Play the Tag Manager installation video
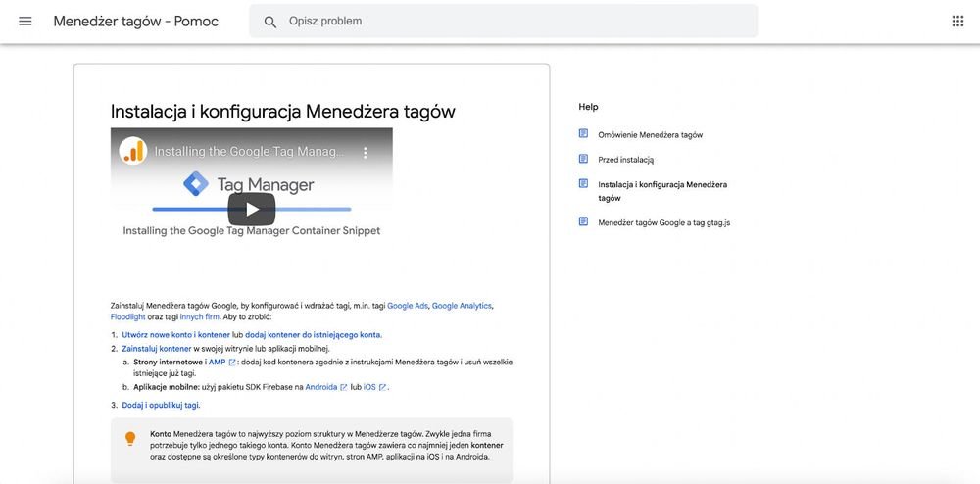The image size is (980, 484). pos(251,210)
